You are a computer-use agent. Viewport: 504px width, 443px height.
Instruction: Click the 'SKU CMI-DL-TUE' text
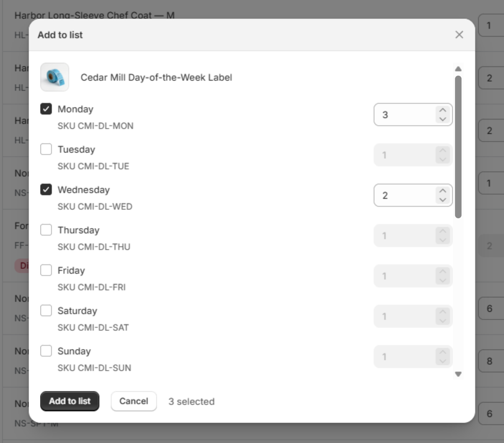pyautogui.click(x=93, y=166)
